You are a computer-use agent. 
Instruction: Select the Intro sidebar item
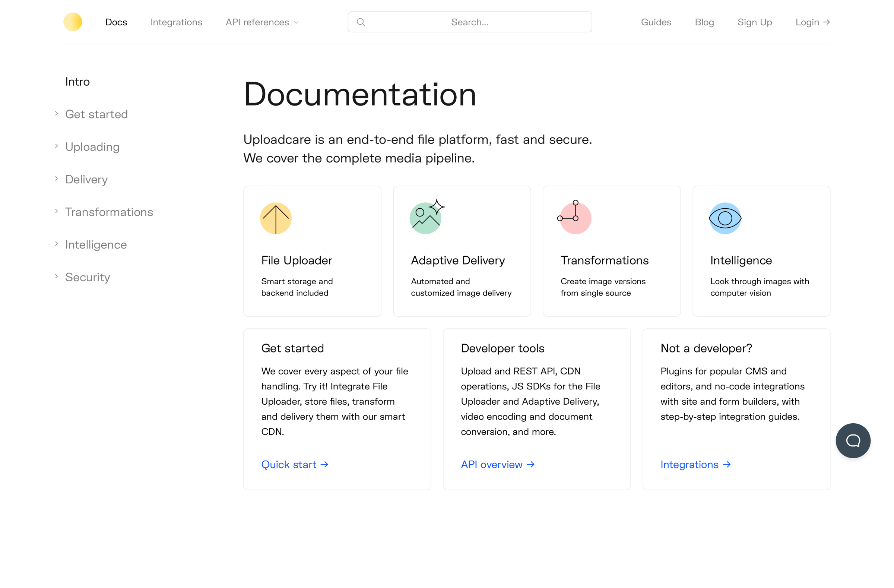77,82
